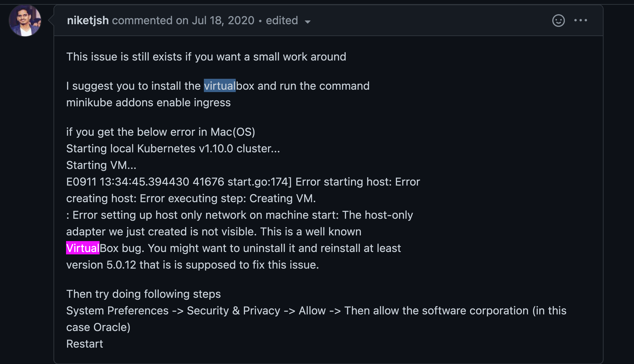
Task: Expand the edited history dropdown arrow
Action: click(308, 22)
